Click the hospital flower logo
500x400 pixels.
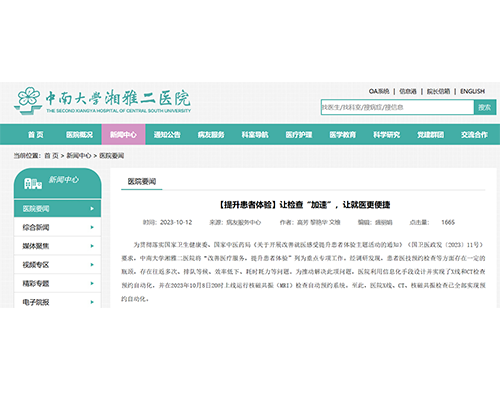click(28, 100)
